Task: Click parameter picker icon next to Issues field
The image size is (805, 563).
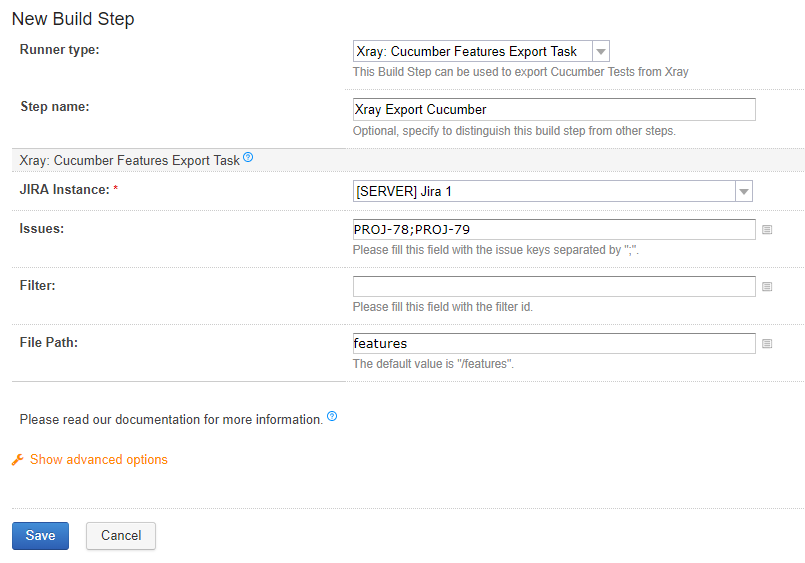Action: pyautogui.click(x=767, y=230)
